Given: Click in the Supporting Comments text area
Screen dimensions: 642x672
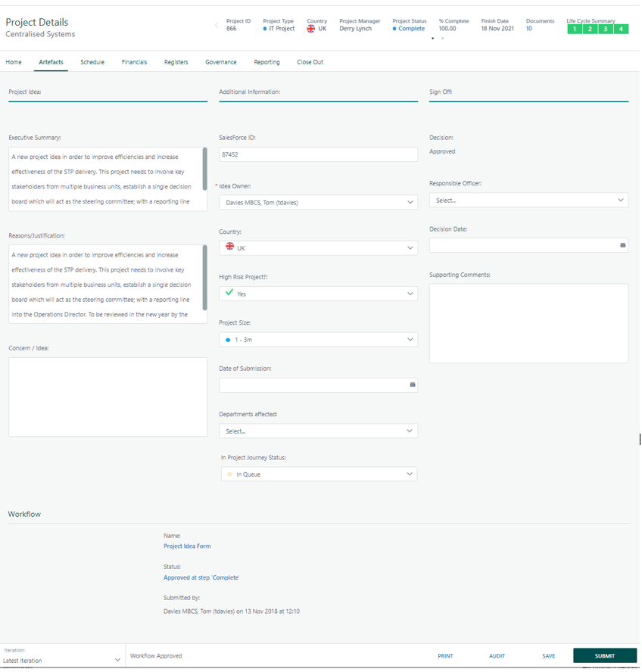Looking at the screenshot, I should [528, 323].
